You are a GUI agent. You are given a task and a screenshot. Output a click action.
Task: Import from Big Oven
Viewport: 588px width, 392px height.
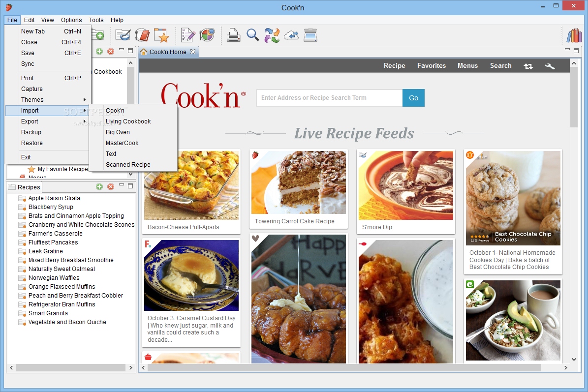click(133, 132)
